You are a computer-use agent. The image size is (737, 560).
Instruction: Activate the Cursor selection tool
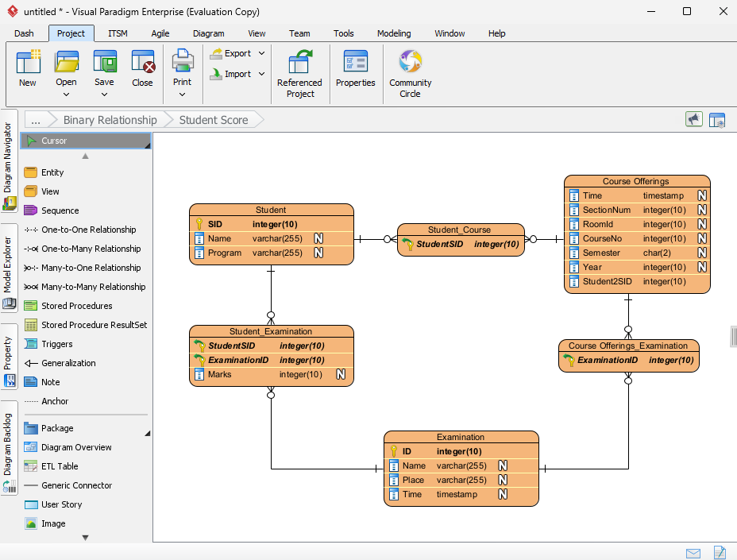click(x=86, y=141)
